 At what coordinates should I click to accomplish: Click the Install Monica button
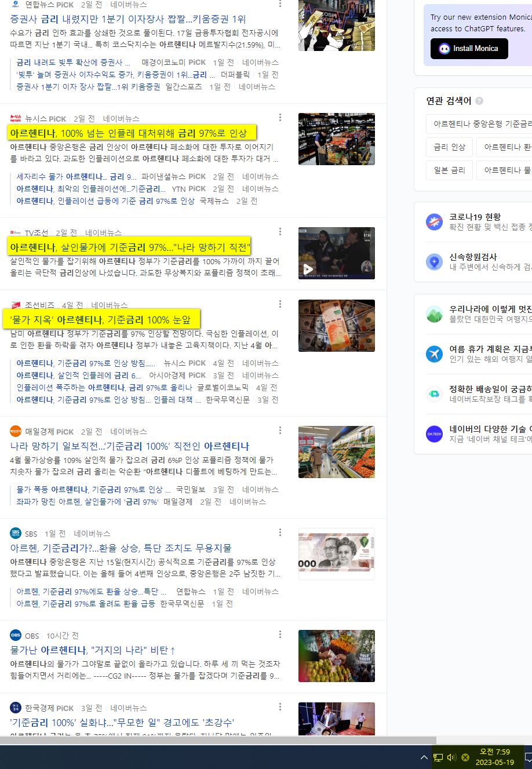pos(469,49)
